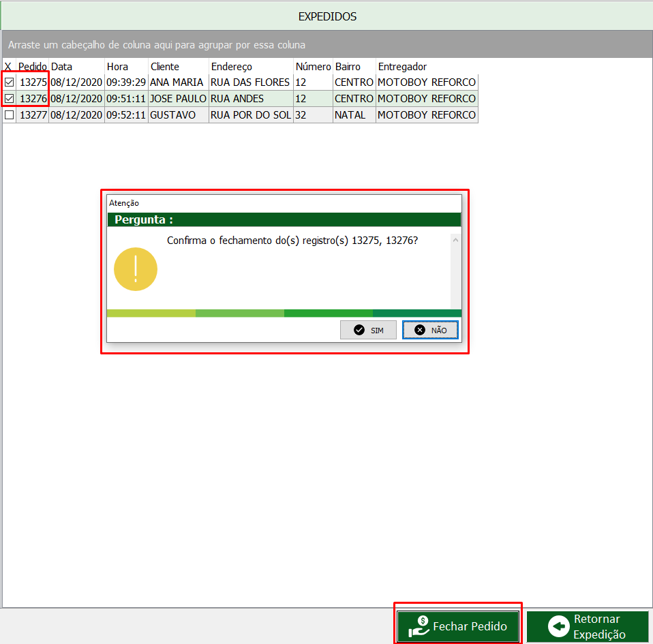Sort by the Número column header

[313, 67]
